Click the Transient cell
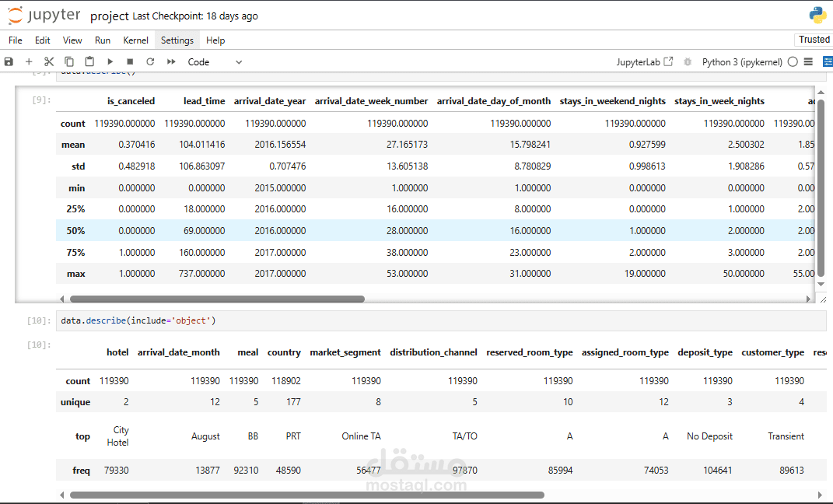 pyautogui.click(x=786, y=436)
